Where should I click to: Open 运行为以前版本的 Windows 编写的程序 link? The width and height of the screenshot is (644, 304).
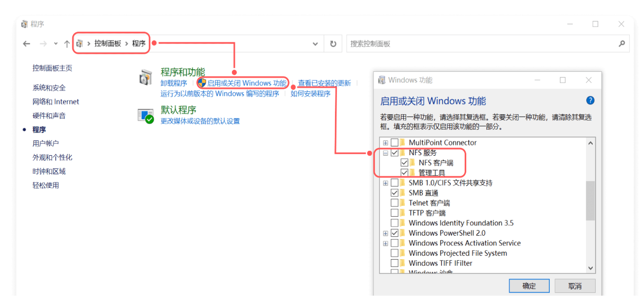220,93
